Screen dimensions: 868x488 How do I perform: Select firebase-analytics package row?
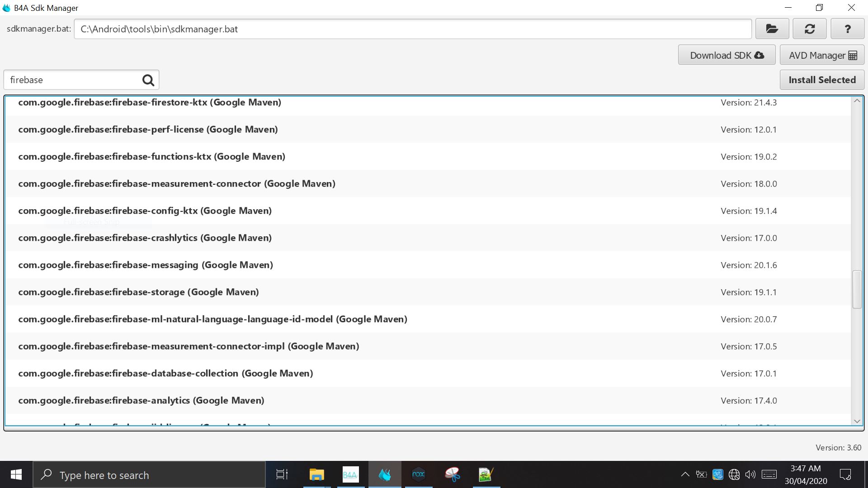coord(428,400)
